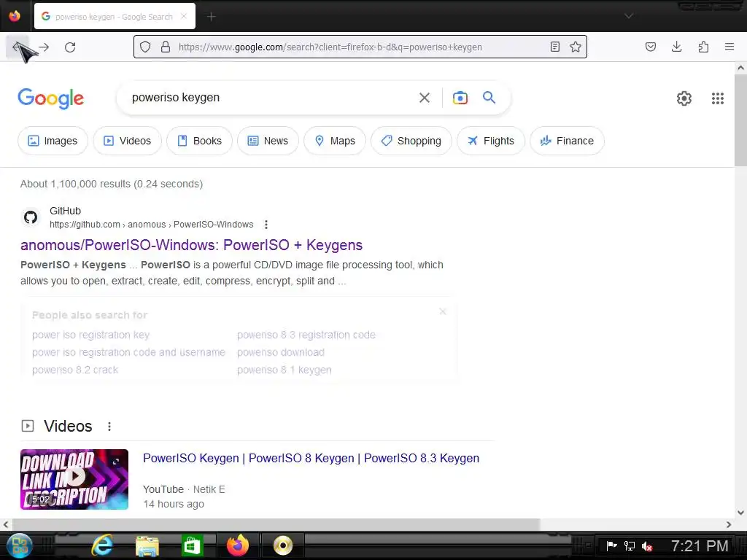This screenshot has height=560, width=747.
Task: Click scroll right arrow on horizontal scrollbar
Action: pos(729,525)
